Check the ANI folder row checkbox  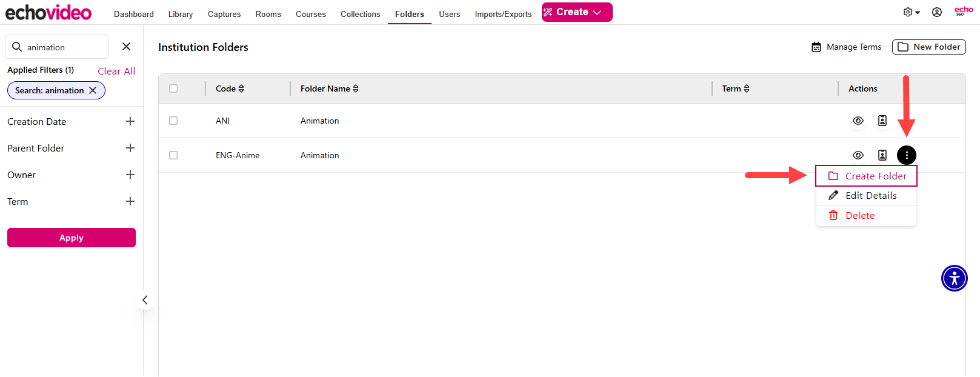(x=173, y=121)
